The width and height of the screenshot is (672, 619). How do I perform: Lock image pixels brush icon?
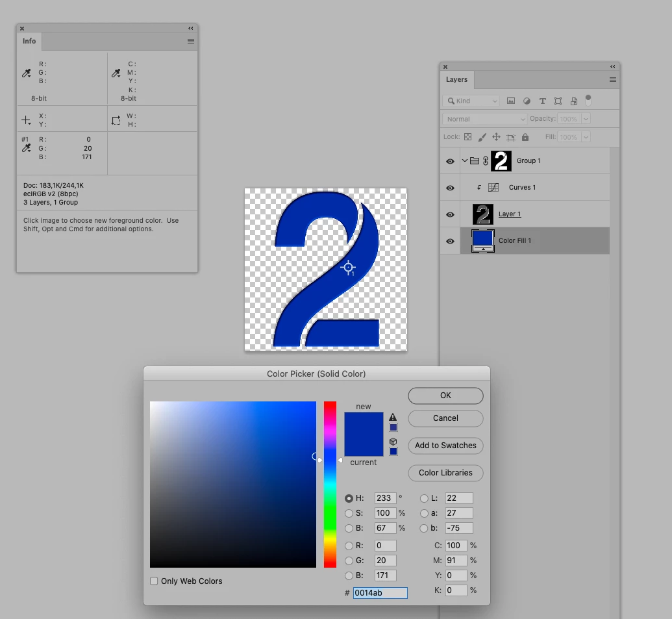point(482,137)
